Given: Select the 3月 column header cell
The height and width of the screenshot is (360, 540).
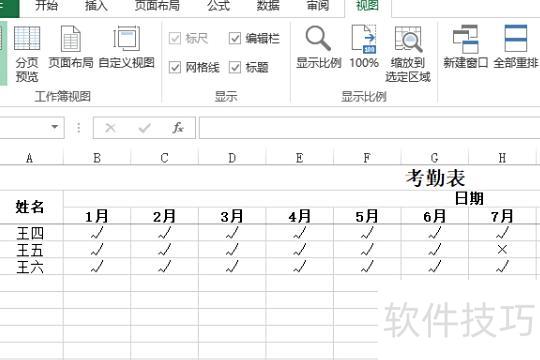Looking at the screenshot, I should (232, 216).
